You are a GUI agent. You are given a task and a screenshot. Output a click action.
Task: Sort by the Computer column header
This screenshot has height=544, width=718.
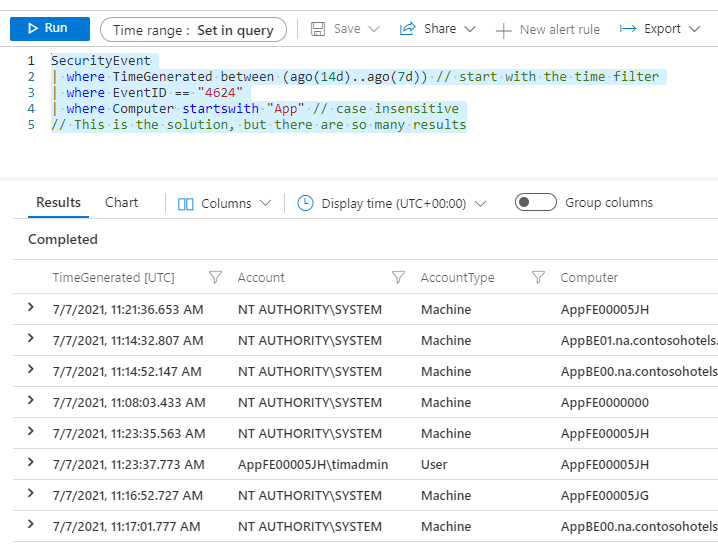click(589, 277)
